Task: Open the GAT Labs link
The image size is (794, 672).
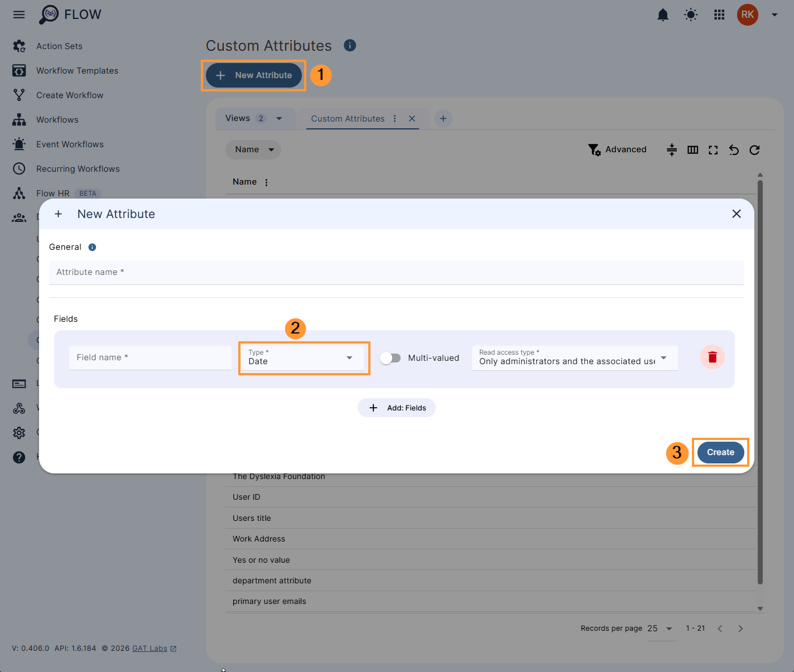Action: click(x=148, y=648)
